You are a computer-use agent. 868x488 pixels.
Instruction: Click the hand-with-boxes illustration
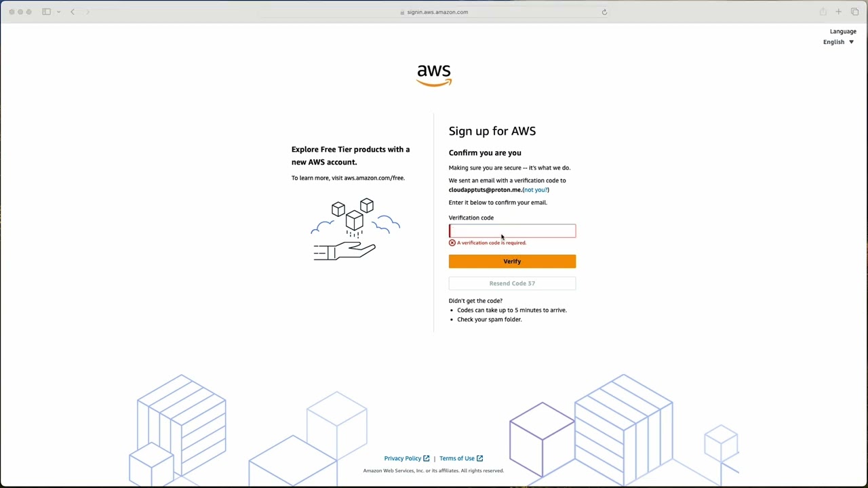[355, 229]
